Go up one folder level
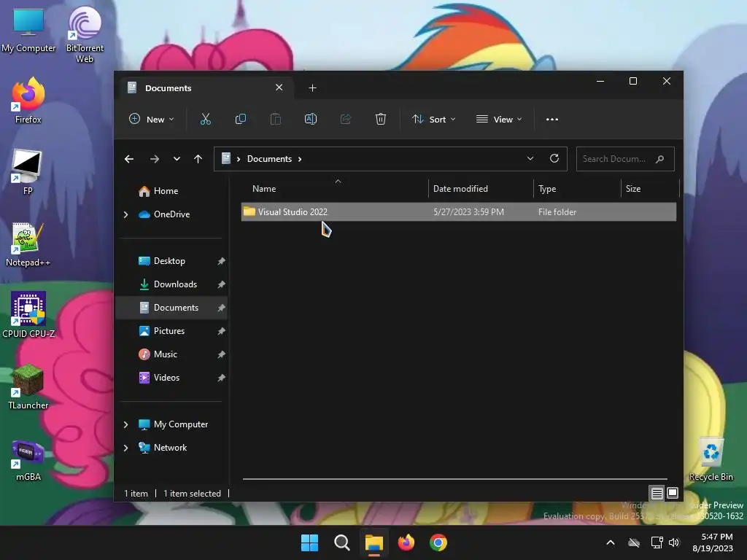Screen dimensions: 747x560 (x=198, y=159)
